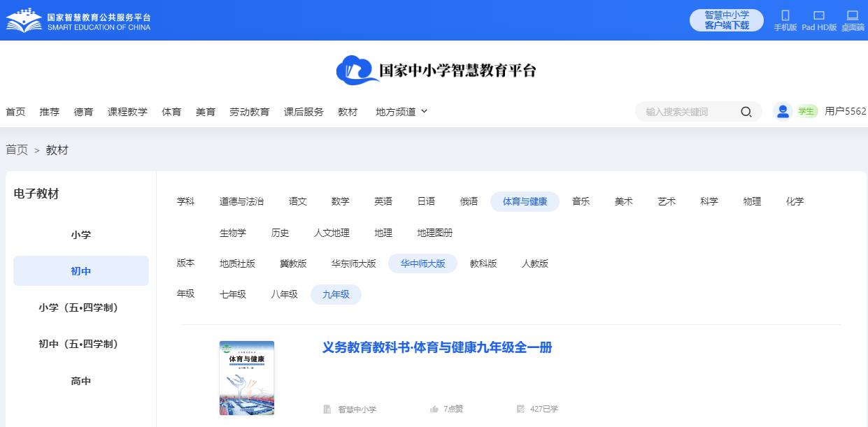Choose subject 语文
Viewport: 868px width, 427px height.
point(298,201)
